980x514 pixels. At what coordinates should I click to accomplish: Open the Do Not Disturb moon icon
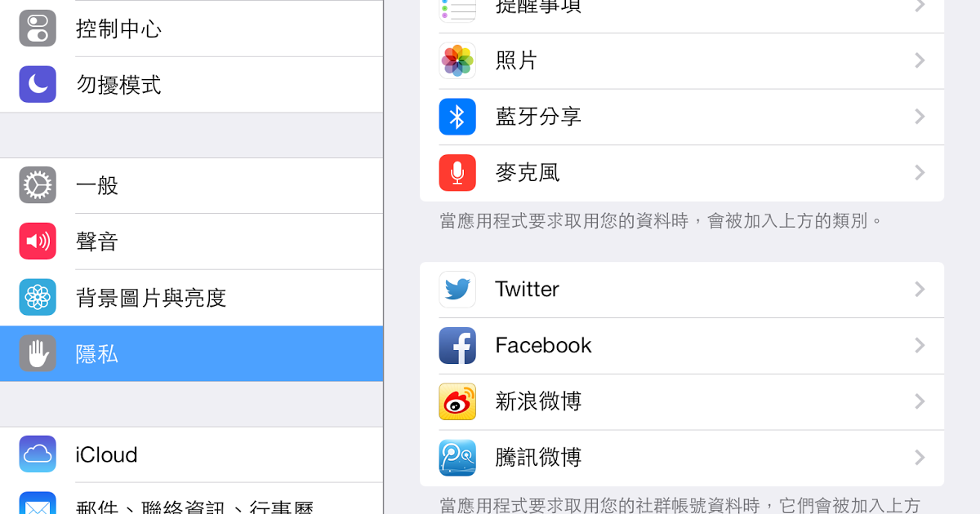point(38,85)
